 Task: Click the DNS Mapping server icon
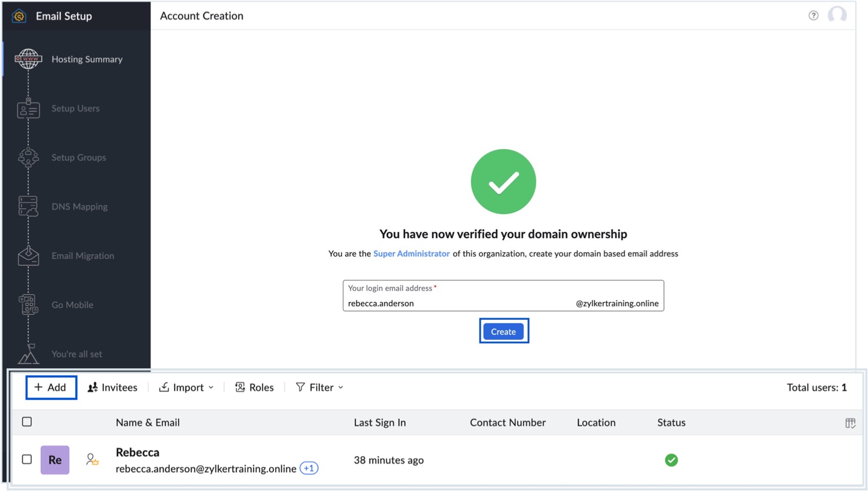click(28, 206)
